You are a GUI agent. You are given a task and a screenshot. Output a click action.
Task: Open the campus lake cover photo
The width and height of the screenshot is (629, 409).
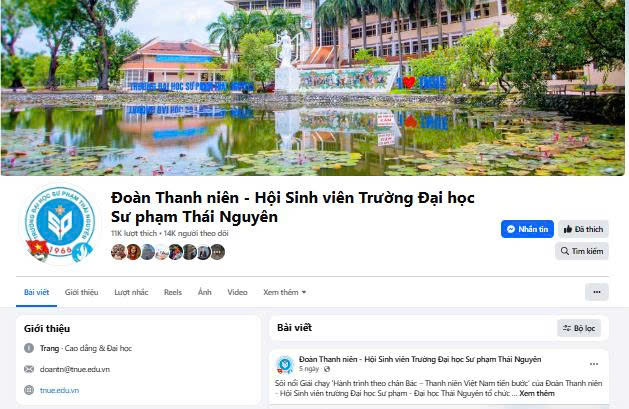tap(313, 88)
